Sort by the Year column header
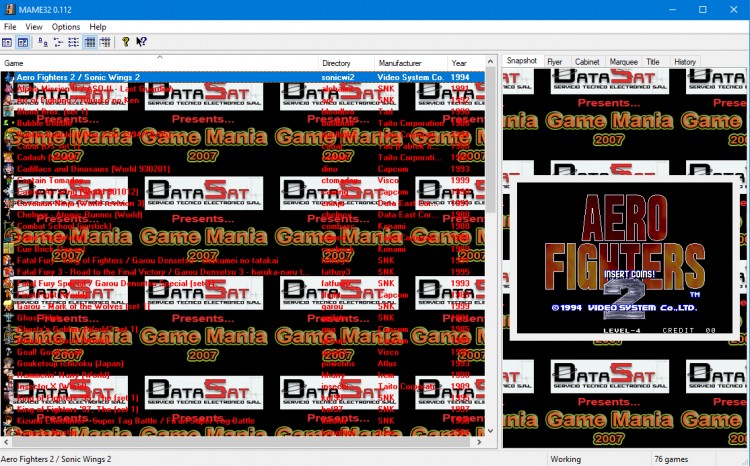 click(466, 63)
